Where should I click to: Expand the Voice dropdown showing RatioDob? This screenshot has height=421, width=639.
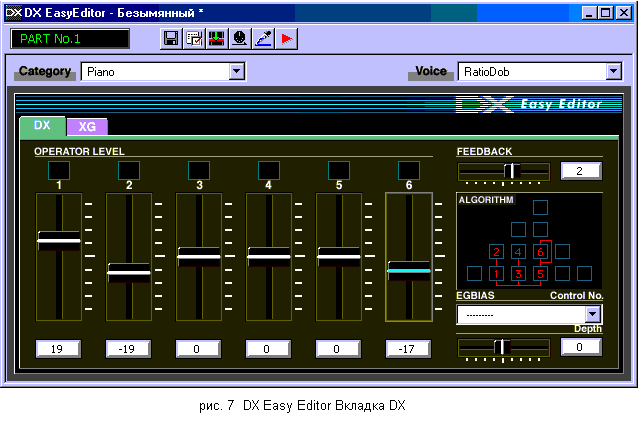click(x=614, y=72)
